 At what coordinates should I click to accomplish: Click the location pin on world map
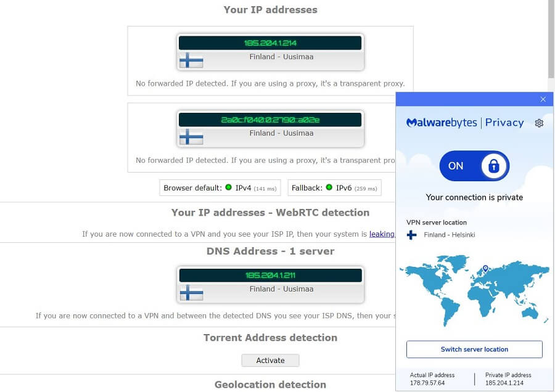[486, 269]
